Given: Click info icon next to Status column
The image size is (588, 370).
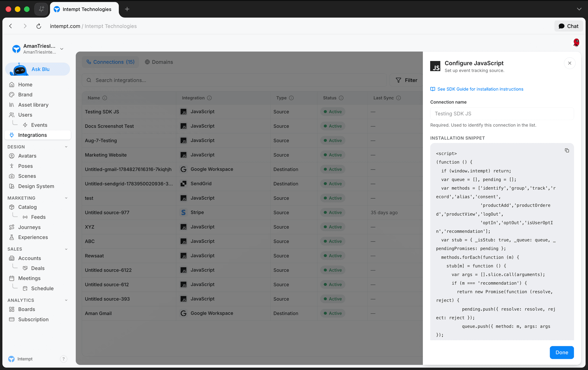Looking at the screenshot, I should coord(341,98).
